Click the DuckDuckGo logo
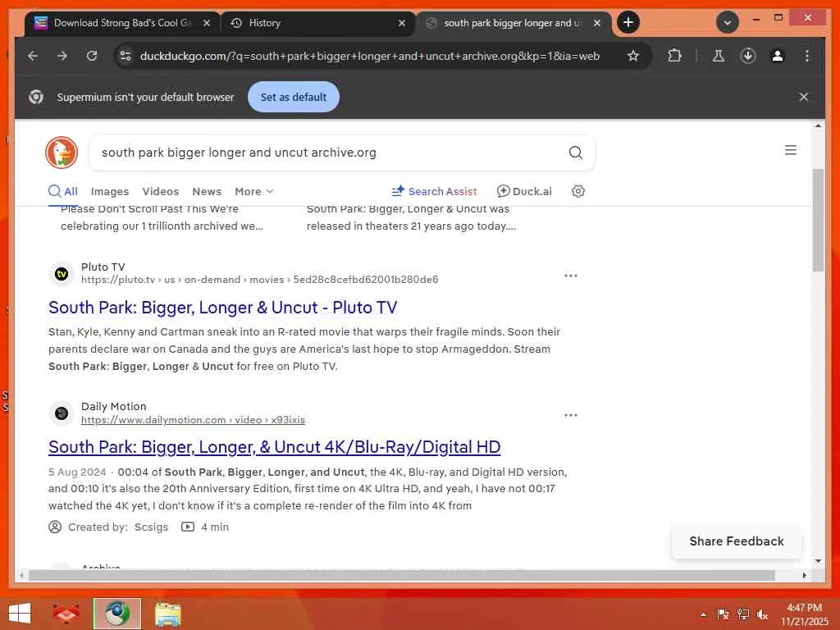The image size is (840, 630). point(62,152)
